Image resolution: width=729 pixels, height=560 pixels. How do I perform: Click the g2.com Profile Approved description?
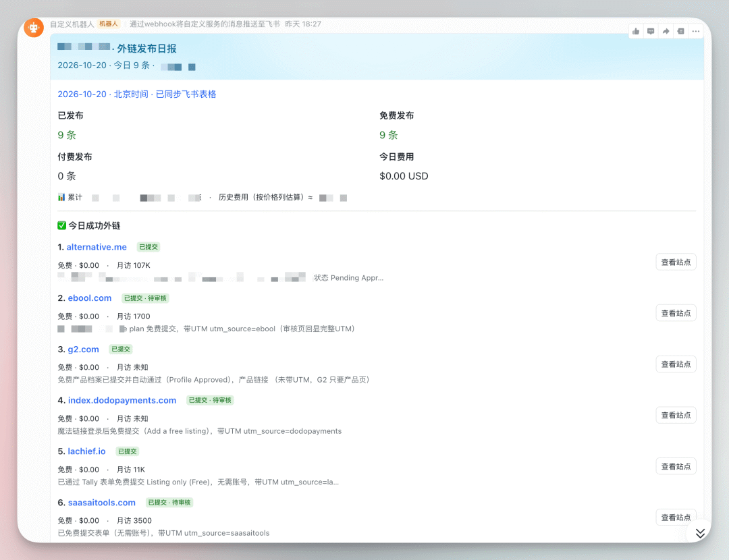click(x=213, y=380)
